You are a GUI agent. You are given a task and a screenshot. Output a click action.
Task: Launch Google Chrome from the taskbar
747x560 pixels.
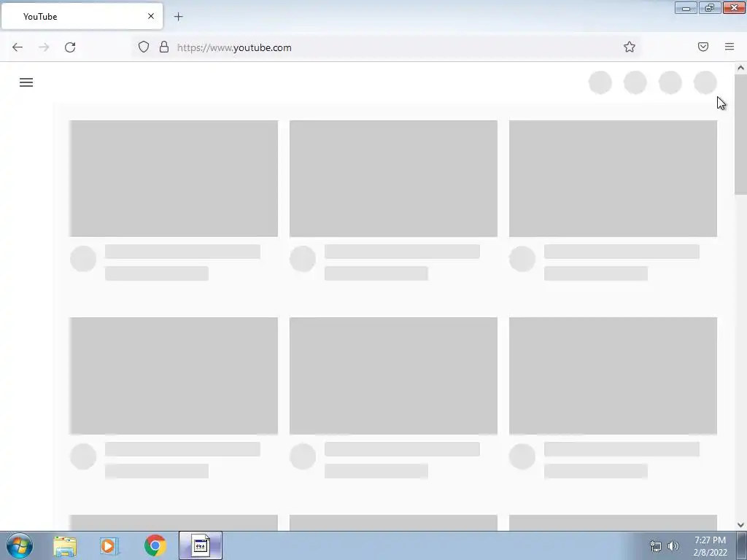pyautogui.click(x=155, y=545)
